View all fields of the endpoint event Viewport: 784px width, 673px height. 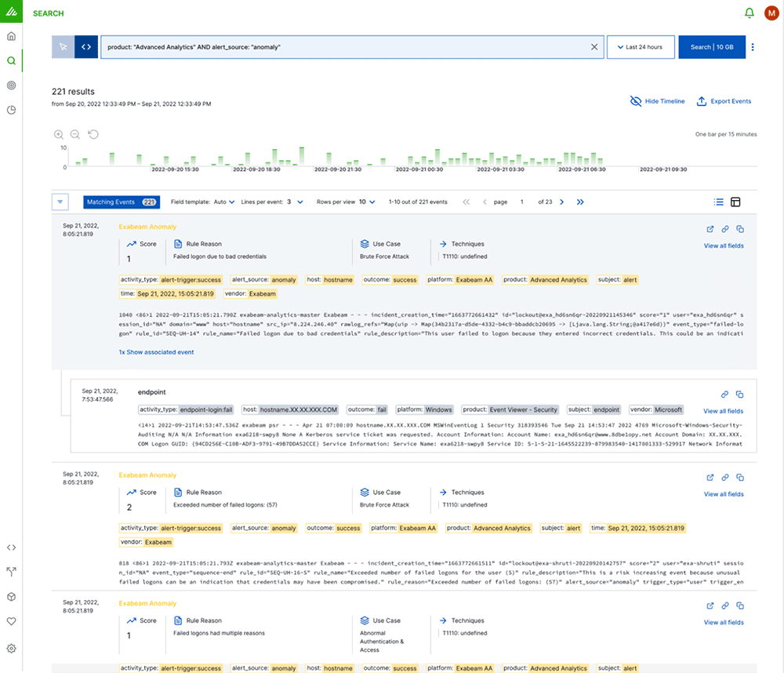point(723,411)
